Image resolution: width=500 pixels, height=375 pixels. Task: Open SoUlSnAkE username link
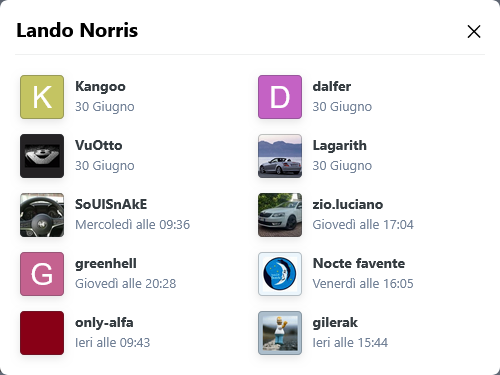(x=111, y=204)
